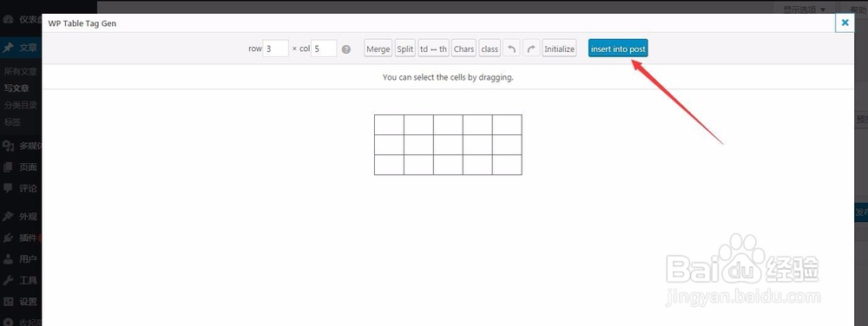Open 写文章 submenu link
Viewport: 868px width, 326px height.
tap(16, 88)
